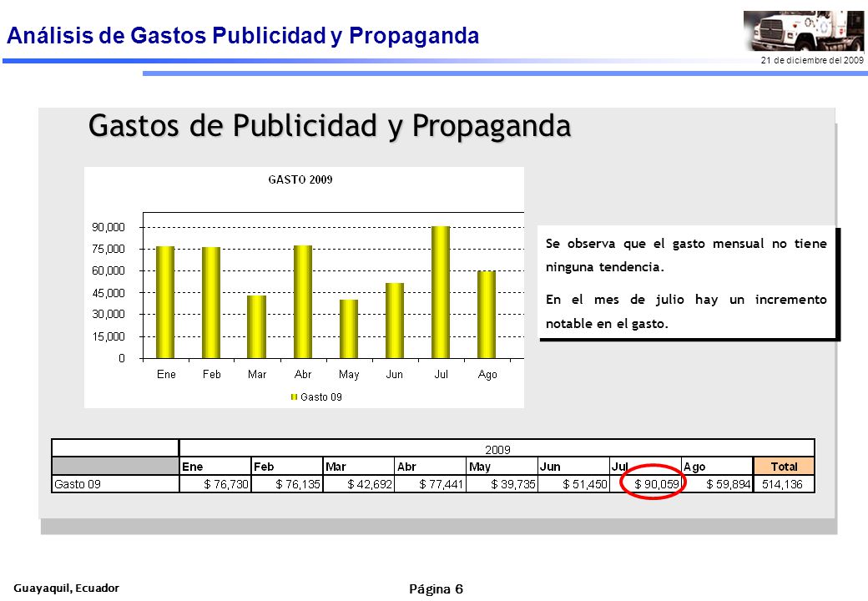Click the '$ 39,735' table cell
The height and width of the screenshot is (601, 868).
[502, 484]
